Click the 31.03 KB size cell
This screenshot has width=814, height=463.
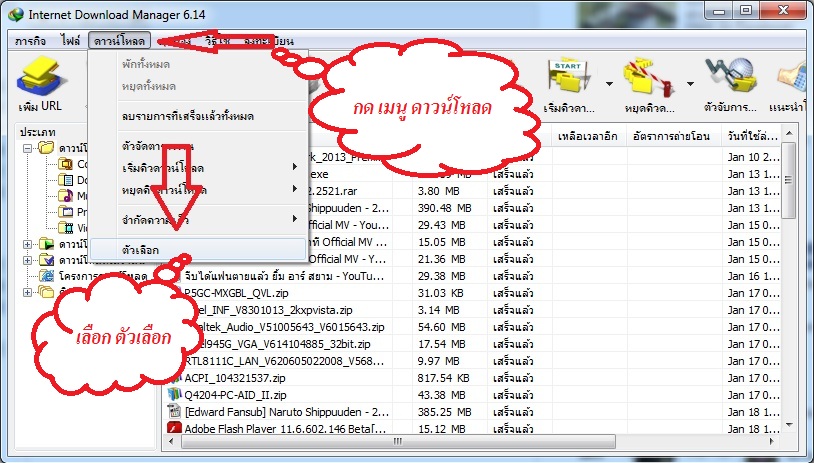[x=440, y=293]
